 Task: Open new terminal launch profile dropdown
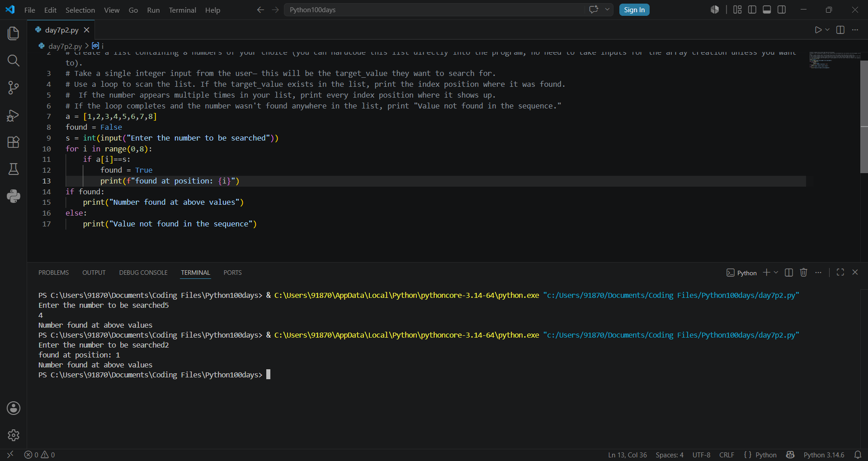click(x=776, y=273)
